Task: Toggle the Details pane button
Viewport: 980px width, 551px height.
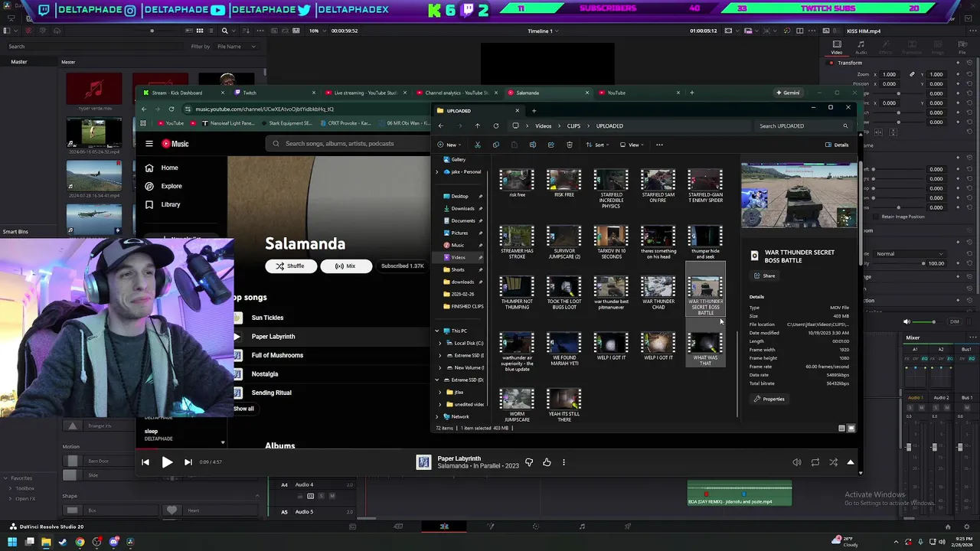Action: [x=837, y=145]
